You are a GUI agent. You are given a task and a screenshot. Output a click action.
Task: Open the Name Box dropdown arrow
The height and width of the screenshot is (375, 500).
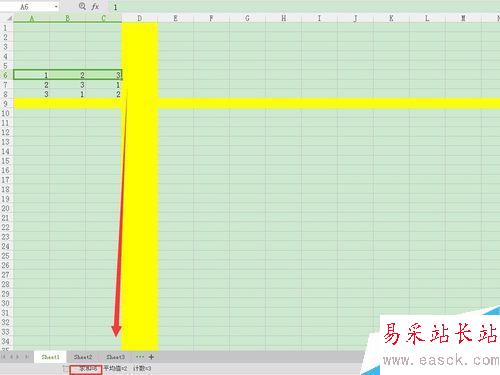(x=56, y=7)
